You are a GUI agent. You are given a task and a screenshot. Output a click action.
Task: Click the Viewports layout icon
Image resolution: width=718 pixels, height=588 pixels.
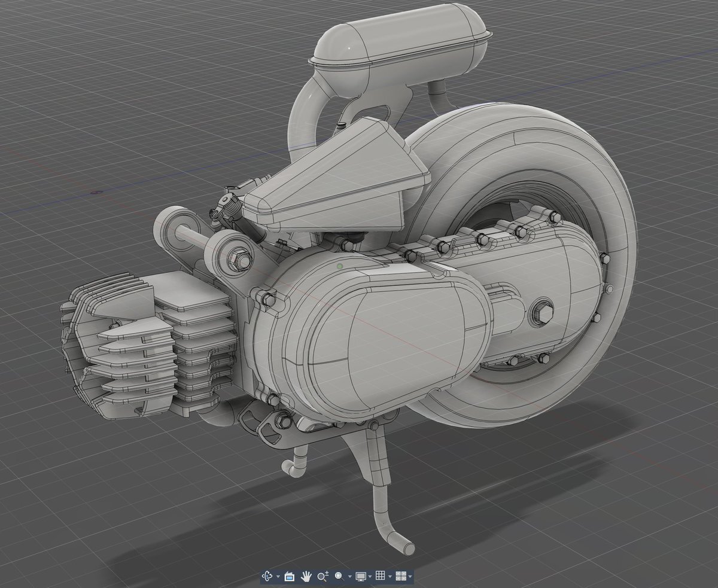click(x=401, y=576)
